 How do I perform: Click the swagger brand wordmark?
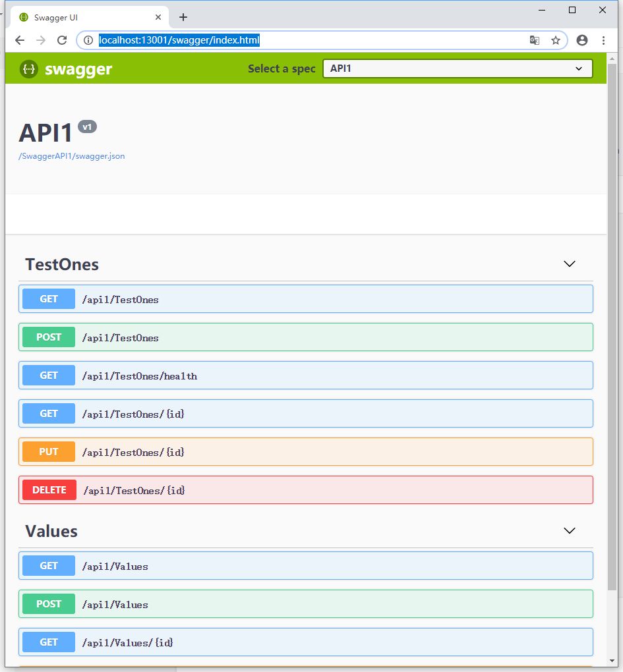coord(78,69)
